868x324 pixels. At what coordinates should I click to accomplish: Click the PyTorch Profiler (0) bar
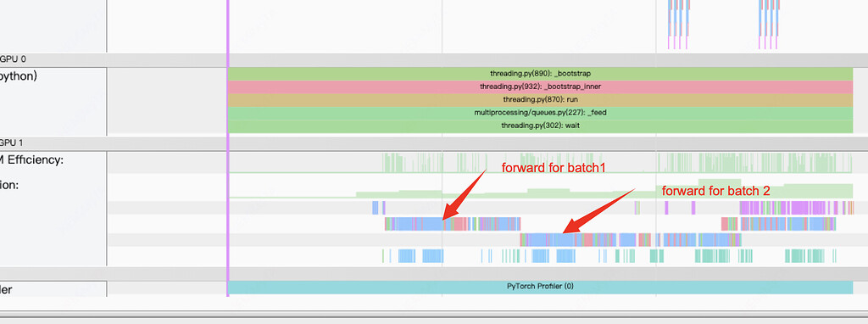click(540, 287)
